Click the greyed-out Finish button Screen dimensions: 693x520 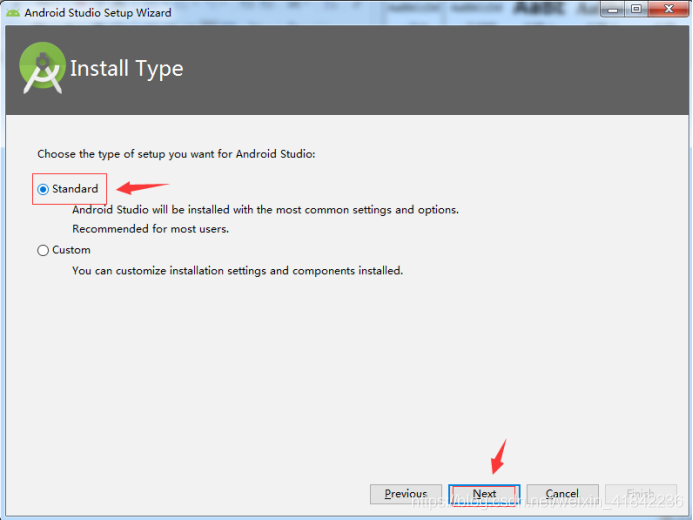(640, 493)
